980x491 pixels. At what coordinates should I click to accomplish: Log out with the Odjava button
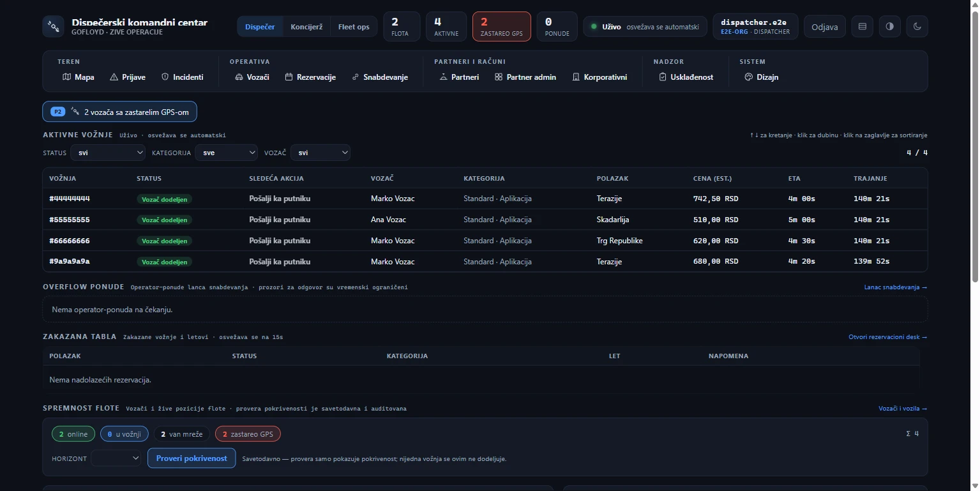[x=825, y=27]
